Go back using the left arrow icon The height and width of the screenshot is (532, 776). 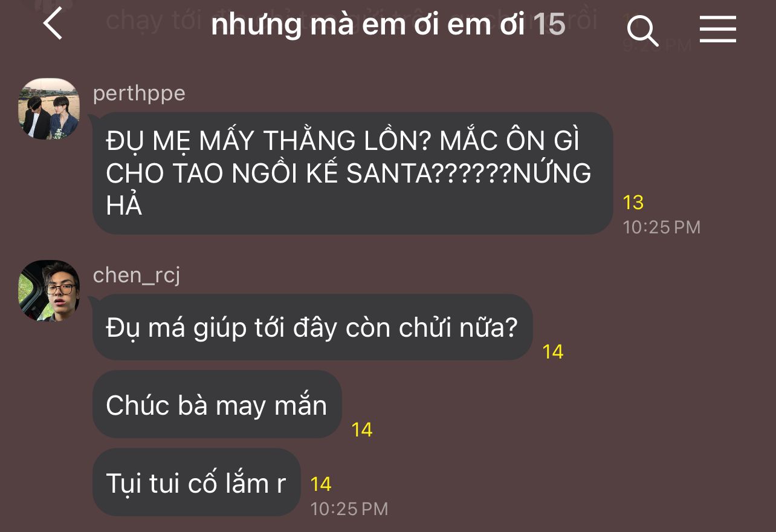click(53, 24)
